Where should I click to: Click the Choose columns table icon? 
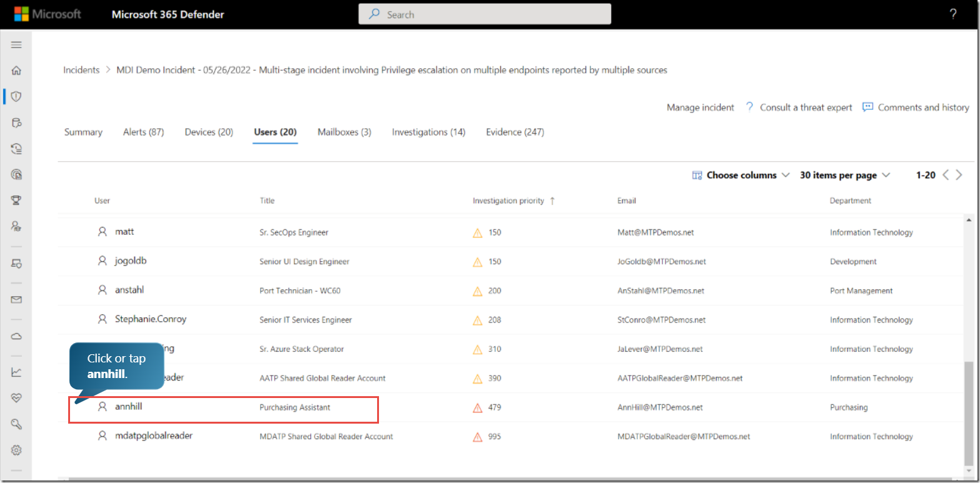(697, 176)
